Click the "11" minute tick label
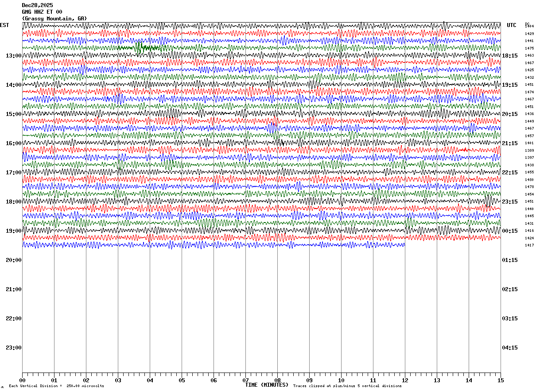The image size is (536, 392). coord(373,380)
